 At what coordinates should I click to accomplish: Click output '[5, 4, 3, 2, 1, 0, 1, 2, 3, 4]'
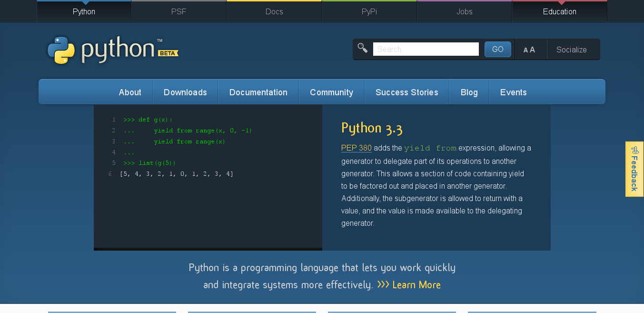(x=177, y=174)
